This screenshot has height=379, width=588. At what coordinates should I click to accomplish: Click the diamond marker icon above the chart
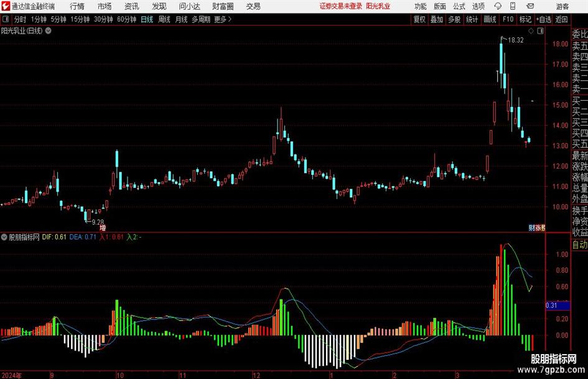pyautogui.click(x=531, y=31)
